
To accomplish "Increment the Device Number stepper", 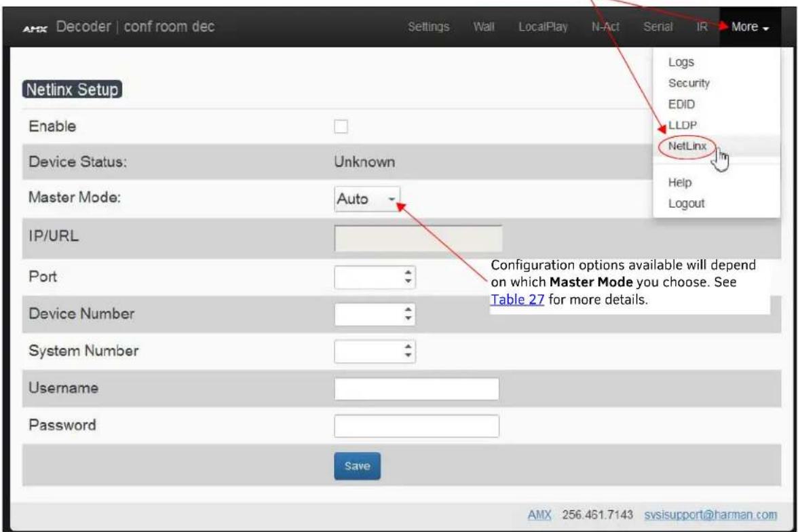I will click(408, 309).
